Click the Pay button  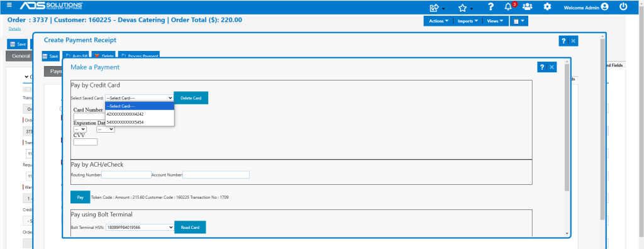80,197
